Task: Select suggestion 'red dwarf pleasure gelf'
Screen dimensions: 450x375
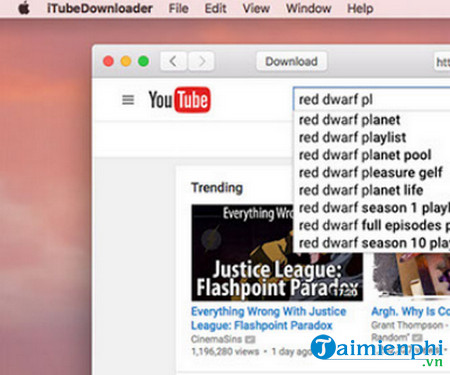Action: click(x=372, y=173)
